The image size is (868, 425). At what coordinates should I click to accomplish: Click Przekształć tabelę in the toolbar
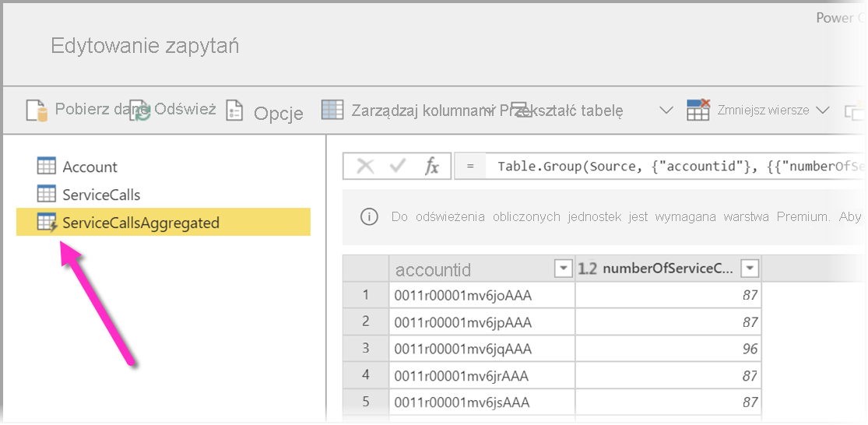click(x=561, y=111)
